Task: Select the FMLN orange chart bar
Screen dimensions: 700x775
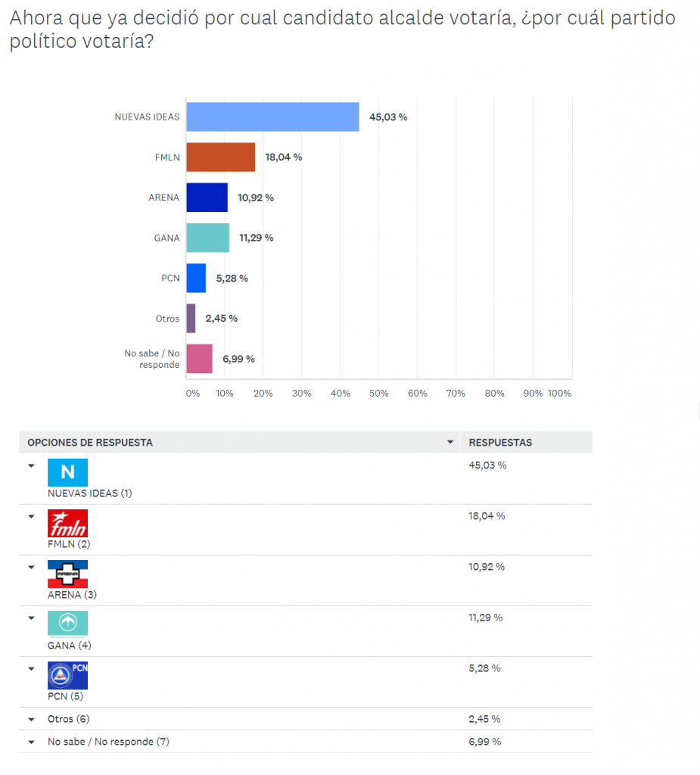Action: point(221,157)
